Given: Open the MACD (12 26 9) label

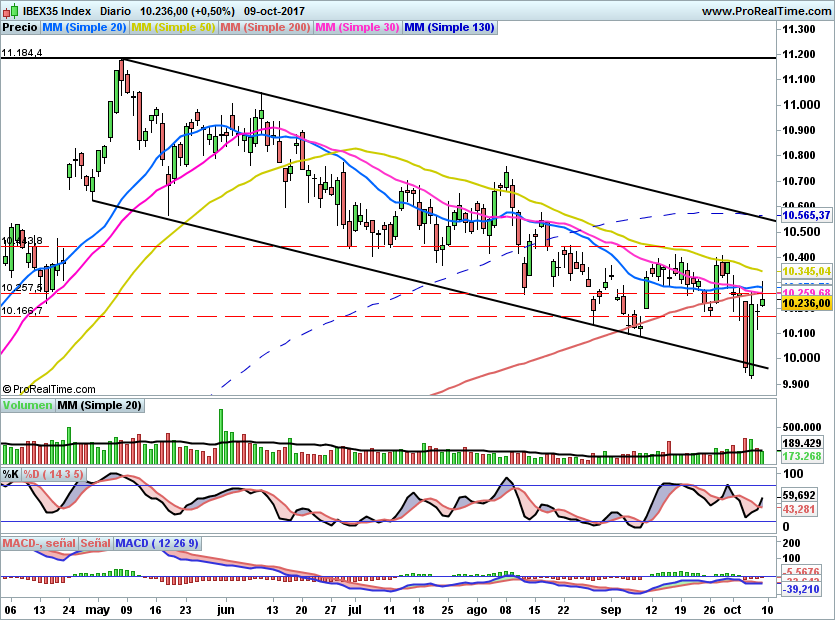Looking at the screenshot, I should [x=157, y=543].
